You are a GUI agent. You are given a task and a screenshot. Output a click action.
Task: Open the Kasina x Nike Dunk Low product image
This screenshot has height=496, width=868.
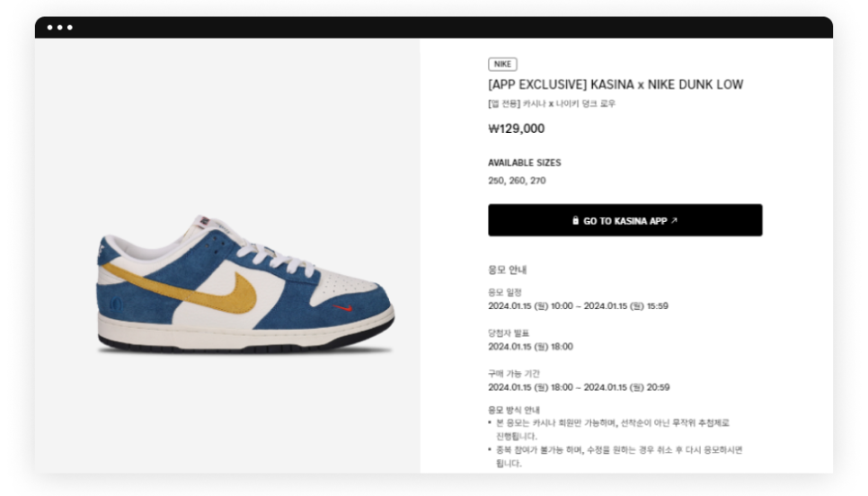tap(244, 283)
